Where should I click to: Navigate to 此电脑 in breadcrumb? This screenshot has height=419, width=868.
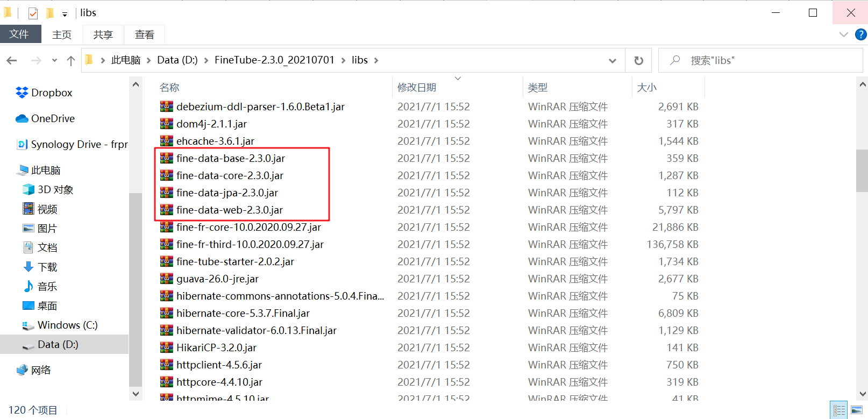pyautogui.click(x=126, y=60)
